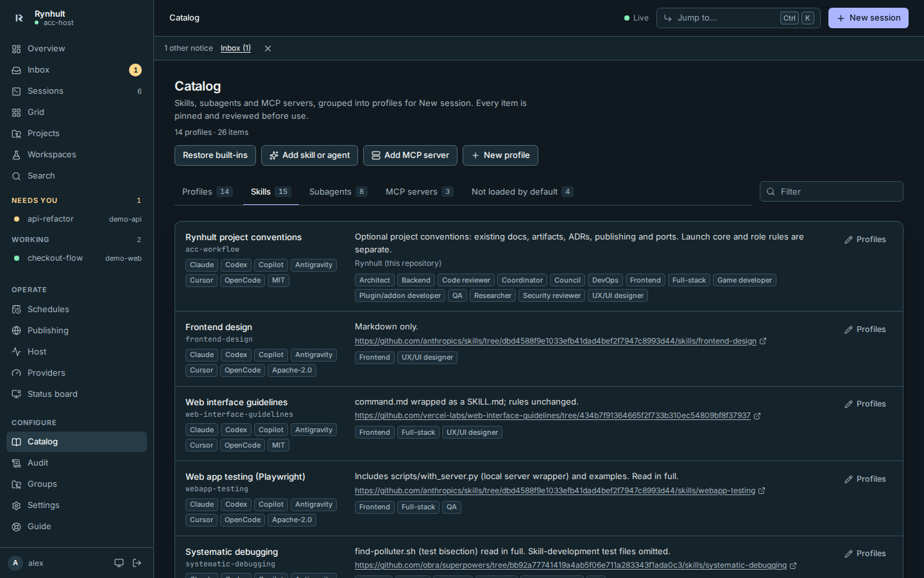Open checkout-flow session in sidebar
Image resolution: width=924 pixels, height=578 pixels.
click(76, 258)
